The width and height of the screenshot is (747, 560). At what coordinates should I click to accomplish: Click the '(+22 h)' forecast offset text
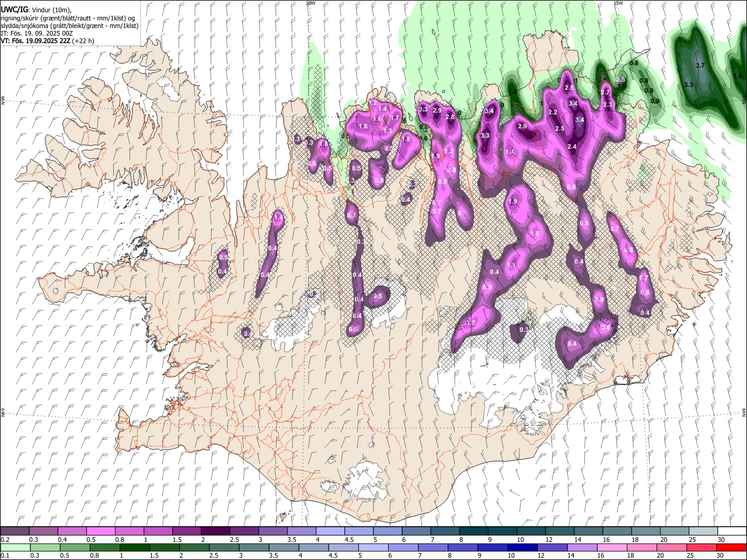click(x=83, y=41)
